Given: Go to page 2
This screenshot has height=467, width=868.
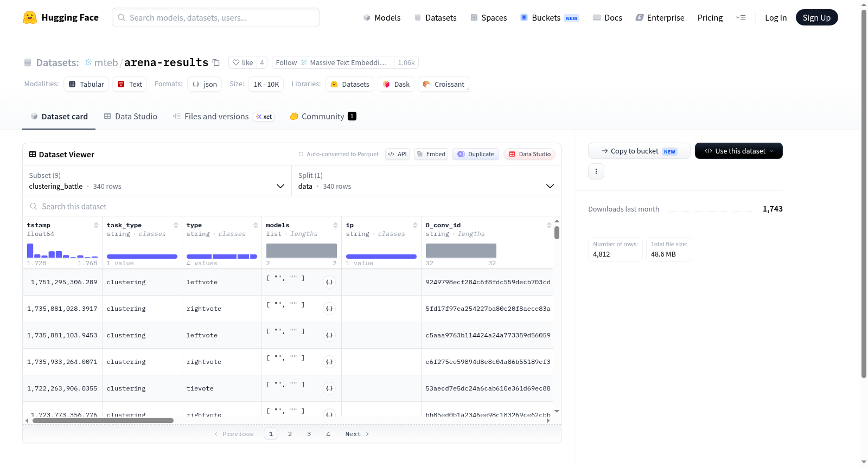Looking at the screenshot, I should (290, 434).
